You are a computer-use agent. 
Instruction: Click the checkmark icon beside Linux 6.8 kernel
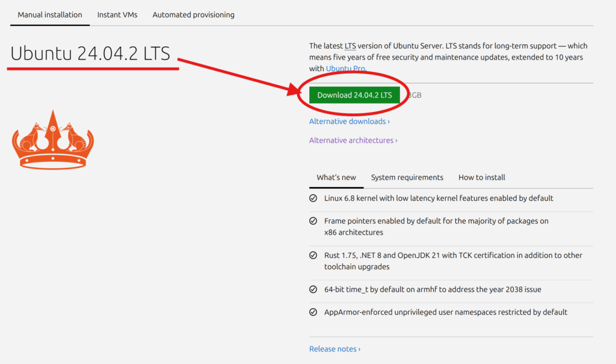pyautogui.click(x=313, y=198)
